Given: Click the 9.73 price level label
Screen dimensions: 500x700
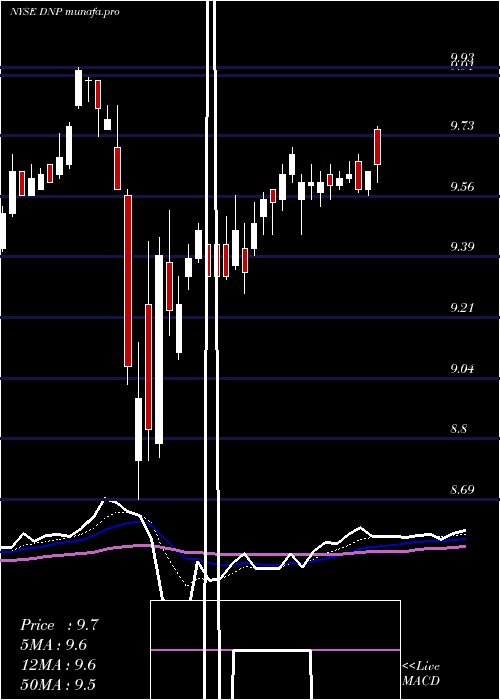Looking at the screenshot, I should (462, 125).
